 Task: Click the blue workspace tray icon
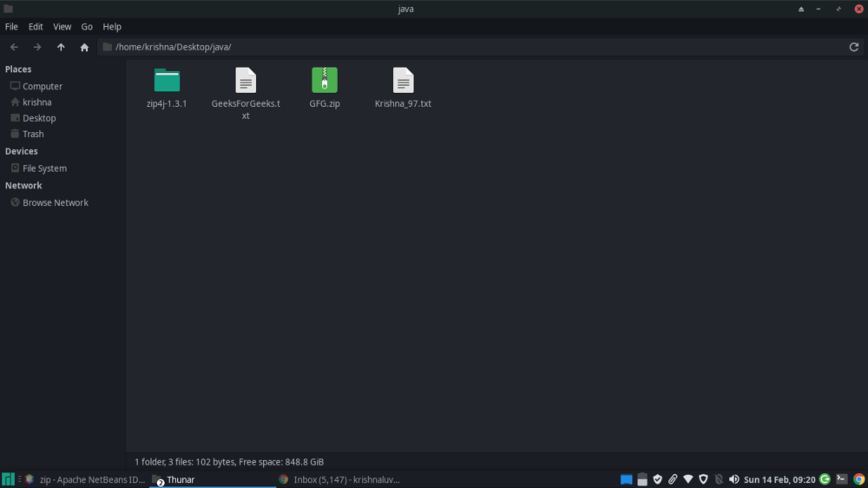pyautogui.click(x=626, y=479)
